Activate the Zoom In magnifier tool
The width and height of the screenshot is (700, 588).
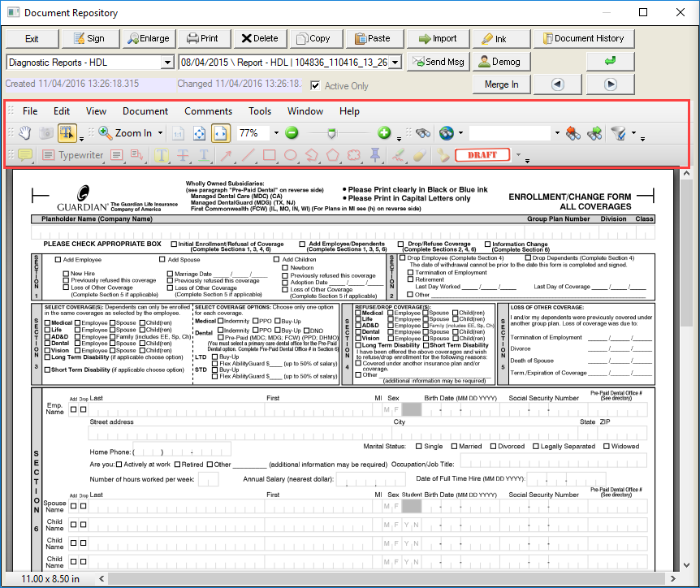click(x=105, y=133)
